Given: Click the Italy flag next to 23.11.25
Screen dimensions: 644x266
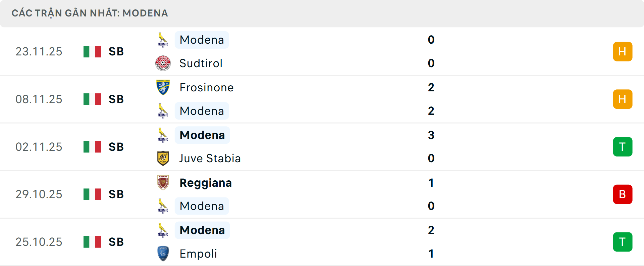Looking at the screenshot, I should coord(92,51).
